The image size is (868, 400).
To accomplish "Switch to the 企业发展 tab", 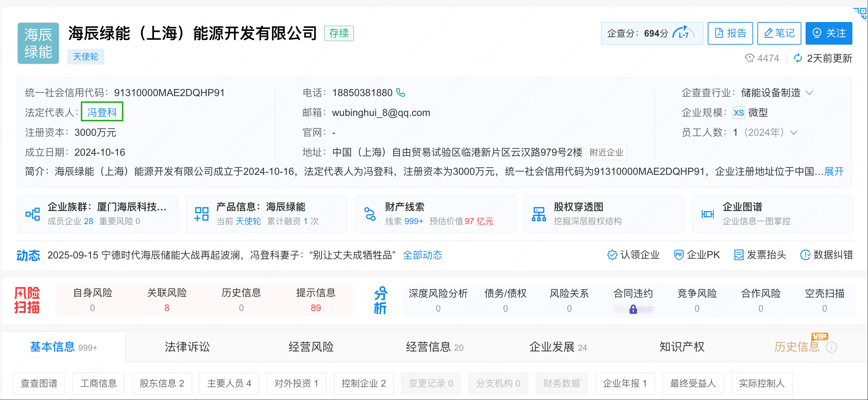I will pos(558,347).
